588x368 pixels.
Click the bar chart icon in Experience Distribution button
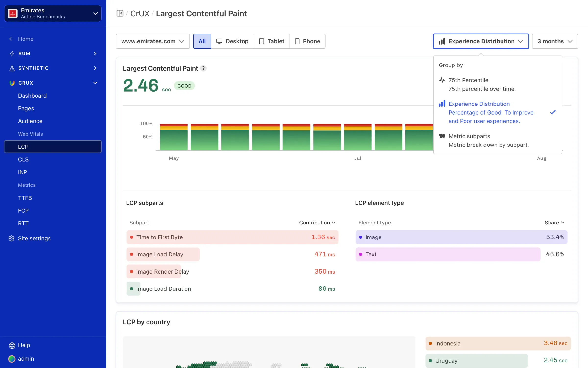[x=442, y=41]
